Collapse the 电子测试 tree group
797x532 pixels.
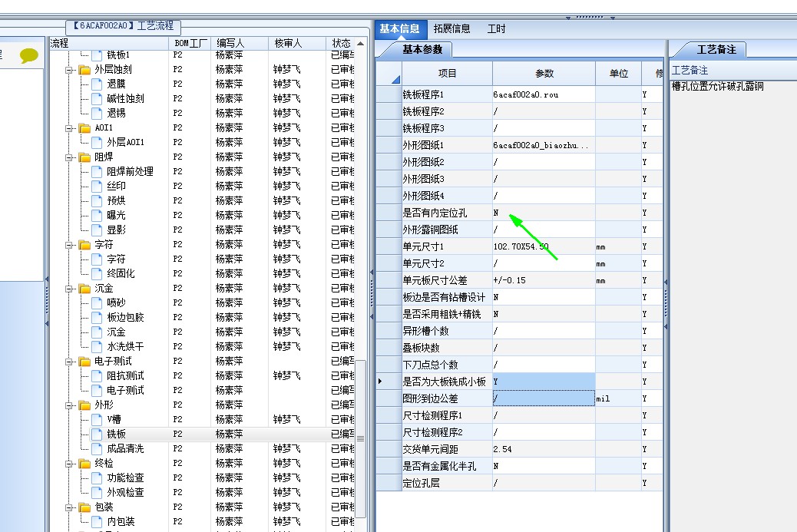pos(68,362)
